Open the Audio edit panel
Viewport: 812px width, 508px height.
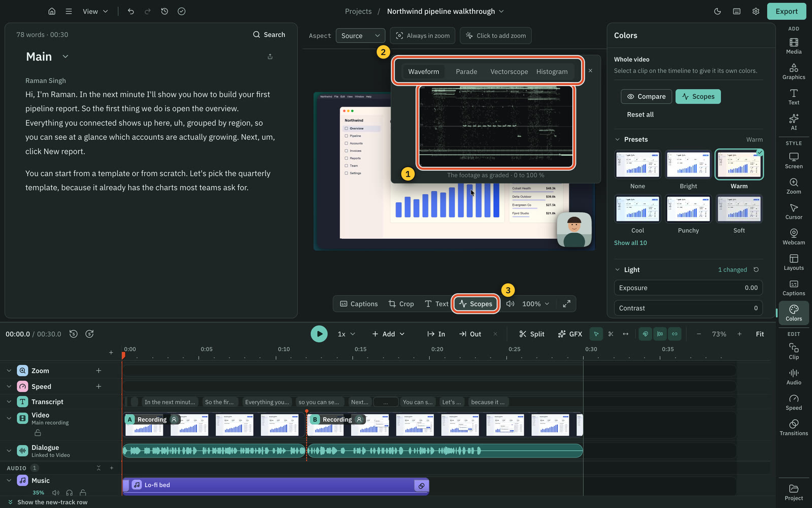coord(794,376)
